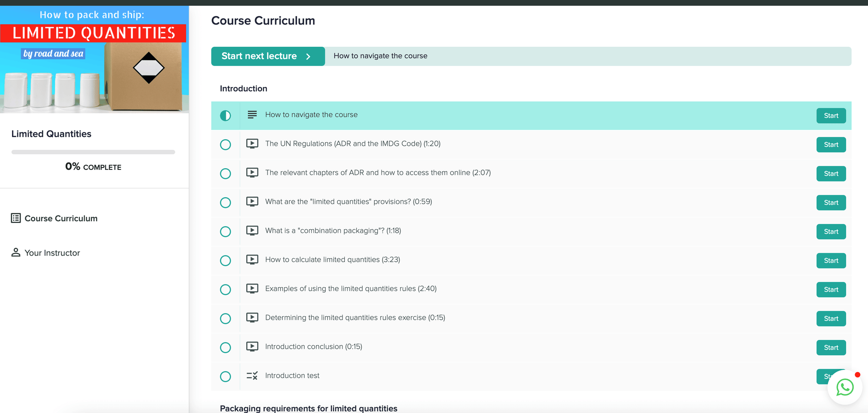Click the text icon beside How to navigate
The height and width of the screenshot is (413, 868).
[252, 115]
